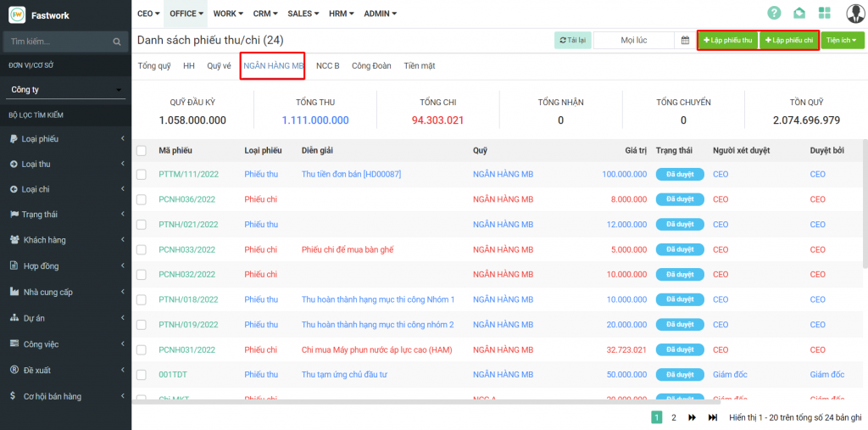Screen dimensions: 868x430
Task: Click the Mọi lúc date range field
Action: point(633,40)
